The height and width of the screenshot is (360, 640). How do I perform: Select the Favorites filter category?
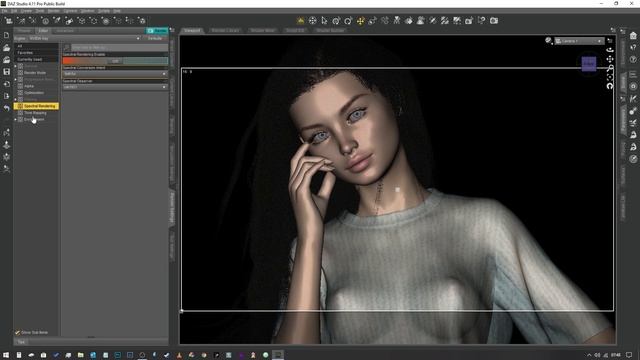coord(36,53)
